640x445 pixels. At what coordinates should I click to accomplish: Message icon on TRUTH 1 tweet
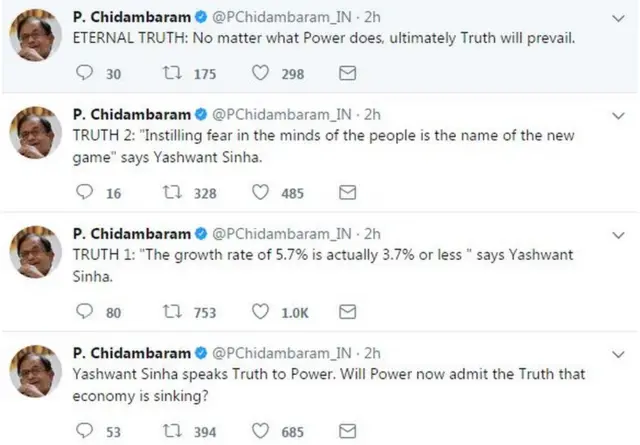click(x=347, y=312)
